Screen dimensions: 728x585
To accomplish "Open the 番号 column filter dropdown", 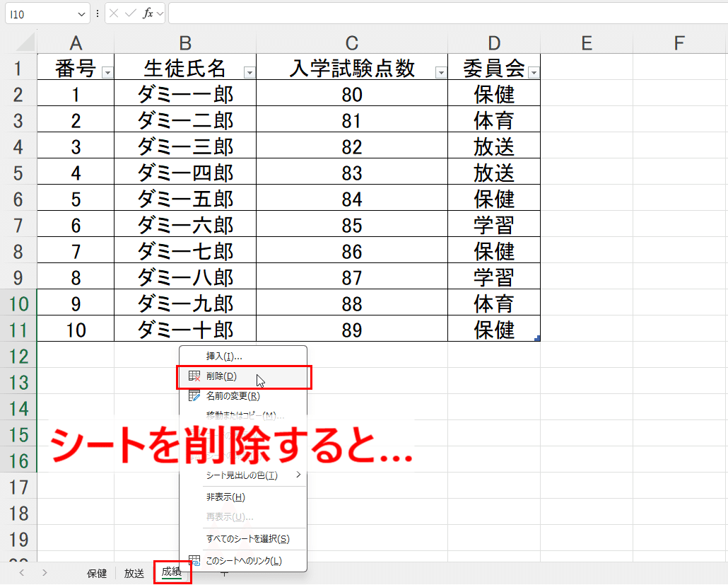I will 107,72.
